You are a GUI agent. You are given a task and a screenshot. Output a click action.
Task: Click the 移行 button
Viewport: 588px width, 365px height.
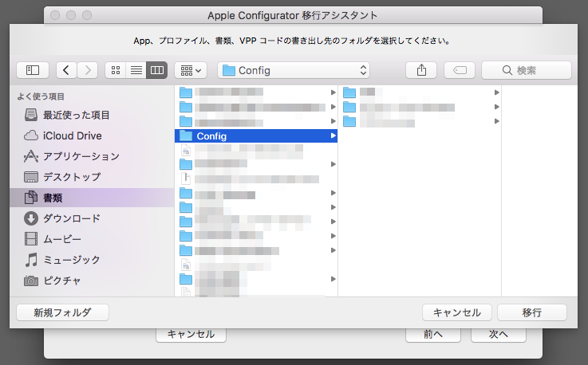click(x=531, y=312)
